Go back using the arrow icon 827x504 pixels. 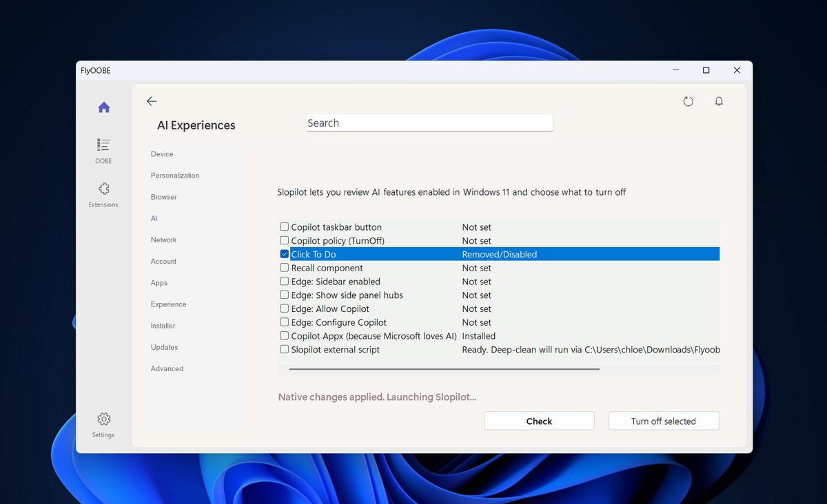[152, 101]
